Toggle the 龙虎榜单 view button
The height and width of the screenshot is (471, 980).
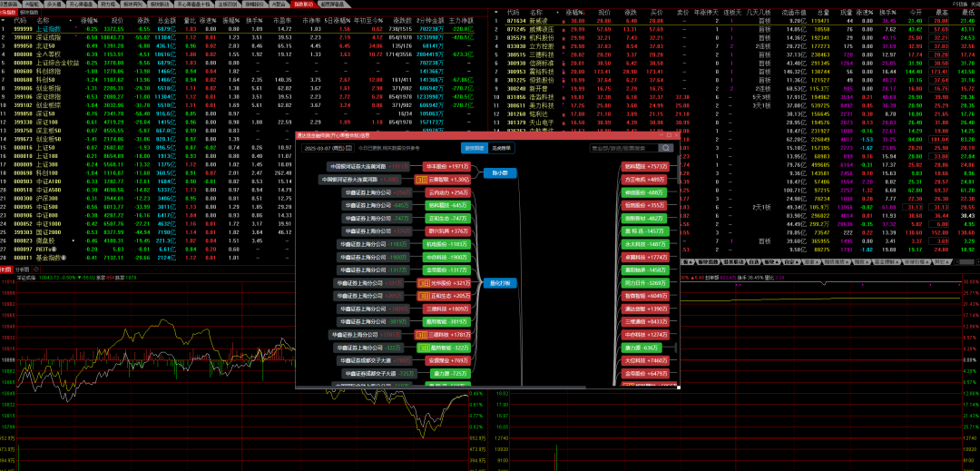click(x=501, y=148)
